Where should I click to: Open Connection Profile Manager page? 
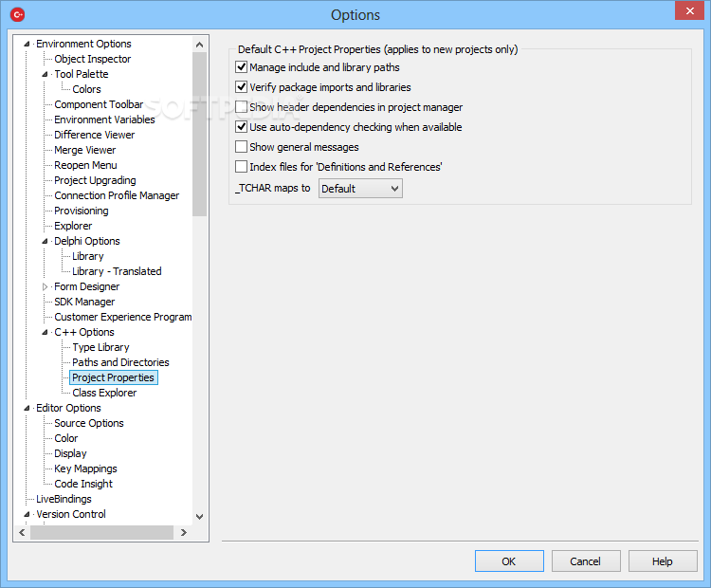117,195
